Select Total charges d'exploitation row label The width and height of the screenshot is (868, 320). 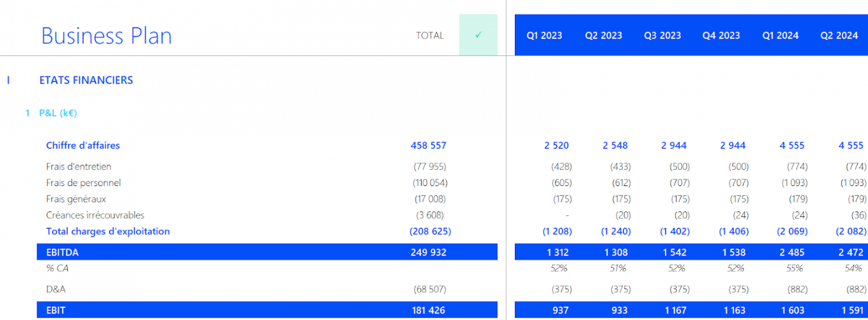(108, 231)
